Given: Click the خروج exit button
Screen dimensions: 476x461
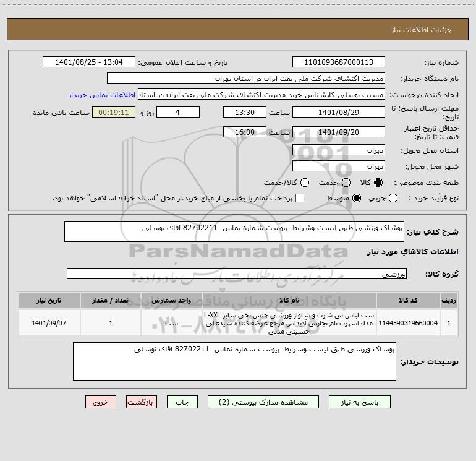Looking at the screenshot, I should (101, 402).
